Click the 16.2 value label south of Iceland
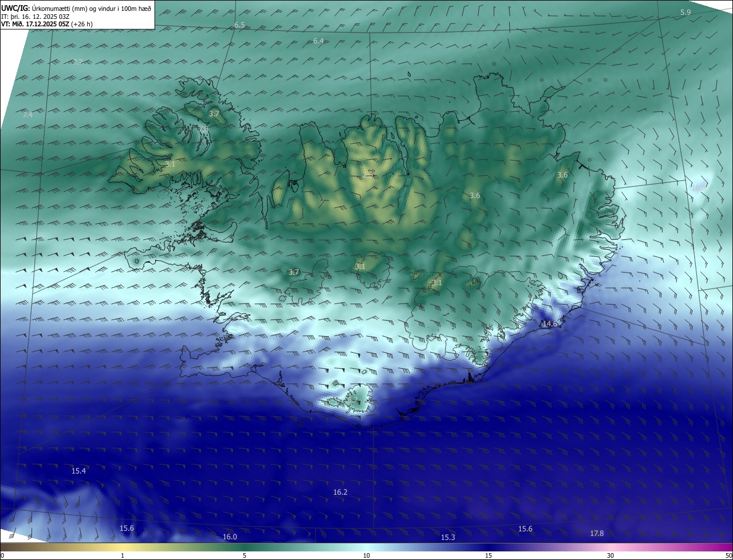The width and height of the screenshot is (733, 560). coord(340,492)
